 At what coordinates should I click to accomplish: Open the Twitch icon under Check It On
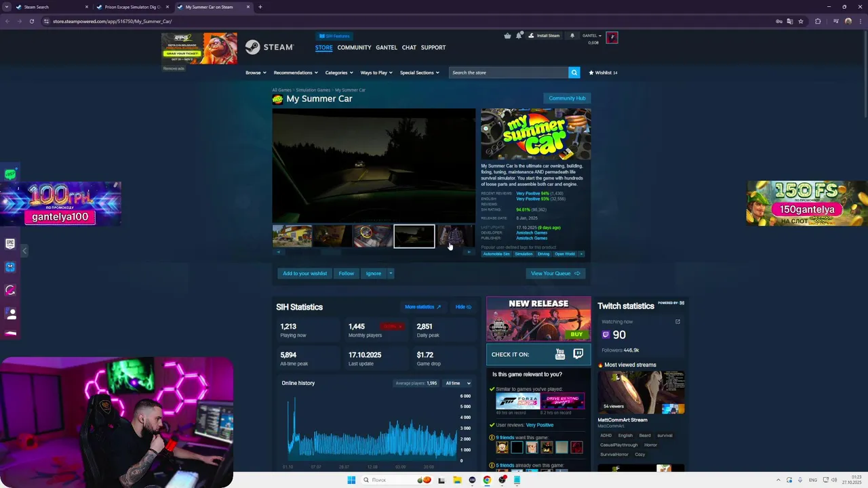click(x=578, y=354)
